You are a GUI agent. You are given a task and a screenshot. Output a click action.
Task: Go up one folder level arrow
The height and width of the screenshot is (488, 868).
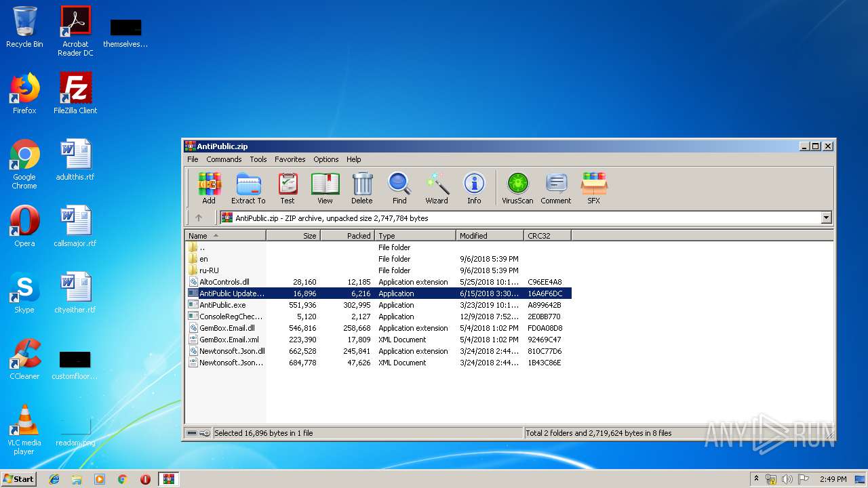pos(199,218)
